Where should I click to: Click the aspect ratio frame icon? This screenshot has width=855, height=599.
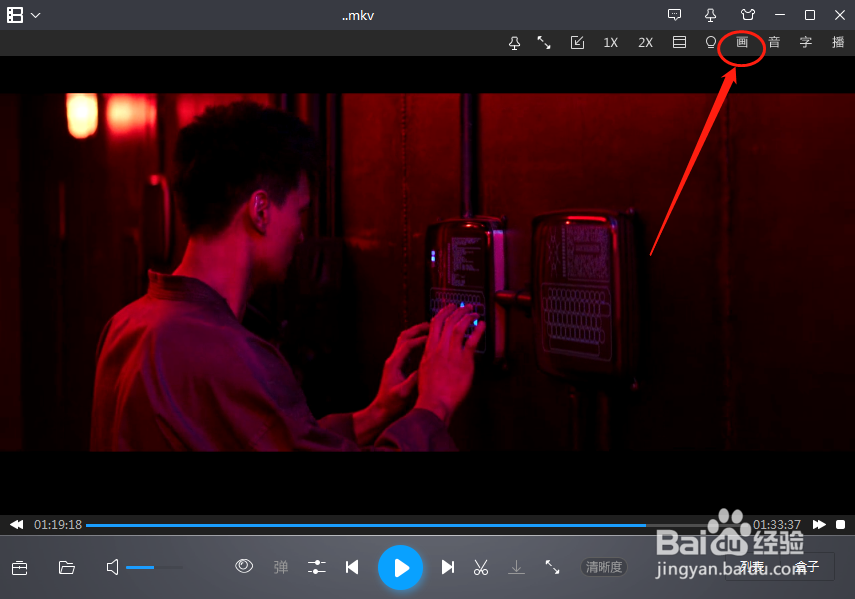(679, 43)
